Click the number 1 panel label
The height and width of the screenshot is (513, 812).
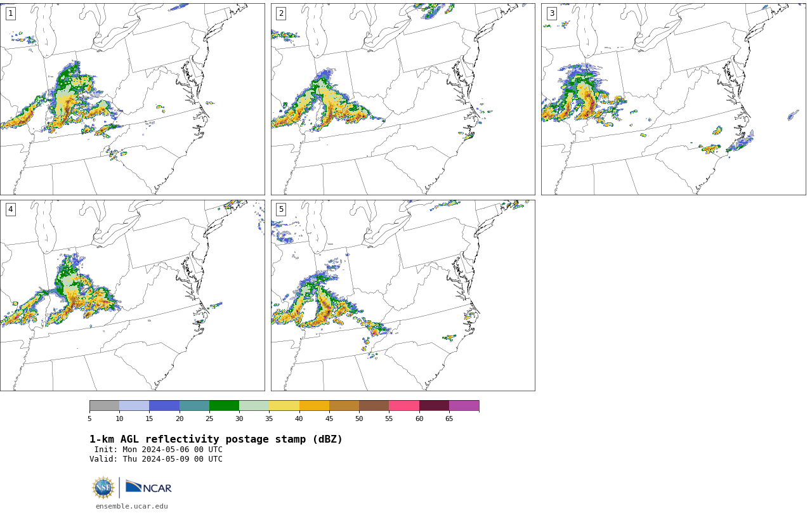[10, 13]
